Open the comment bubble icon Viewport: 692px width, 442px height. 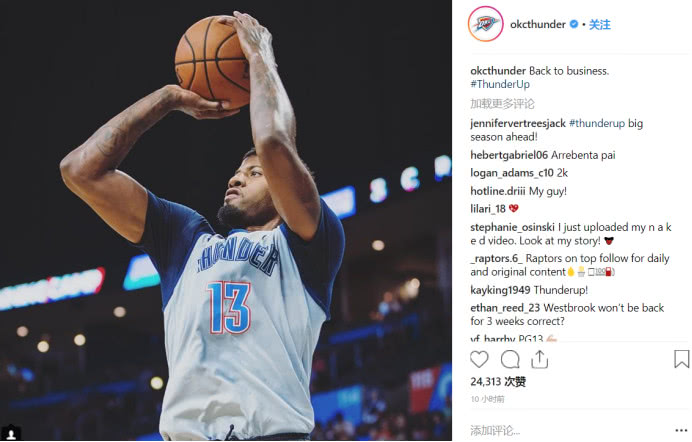pyautogui.click(x=510, y=360)
